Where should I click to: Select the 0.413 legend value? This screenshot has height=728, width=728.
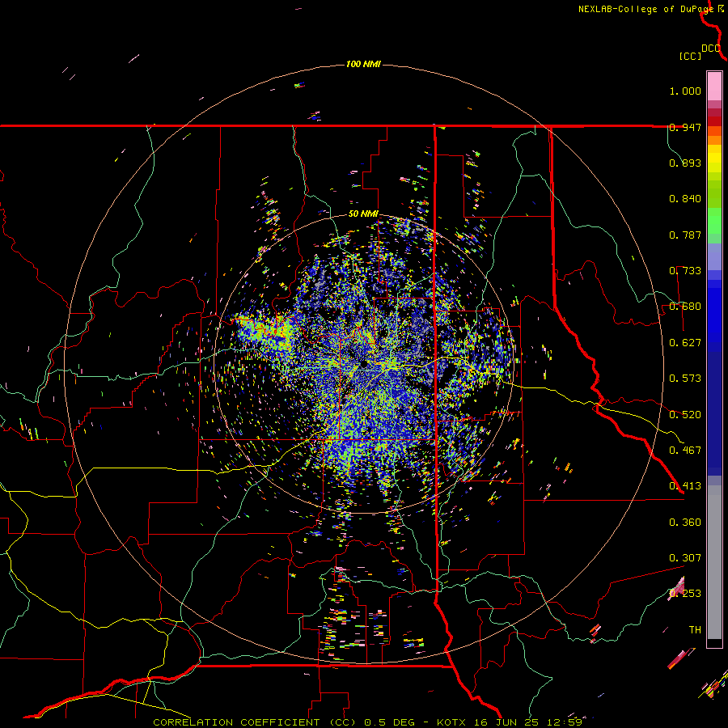pos(685,486)
